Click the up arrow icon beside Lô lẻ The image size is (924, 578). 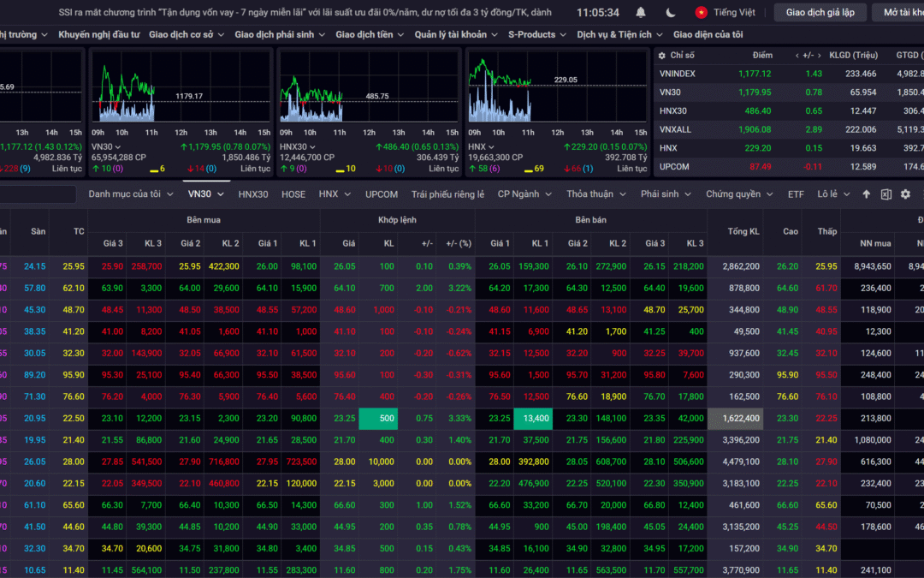pyautogui.click(x=866, y=194)
